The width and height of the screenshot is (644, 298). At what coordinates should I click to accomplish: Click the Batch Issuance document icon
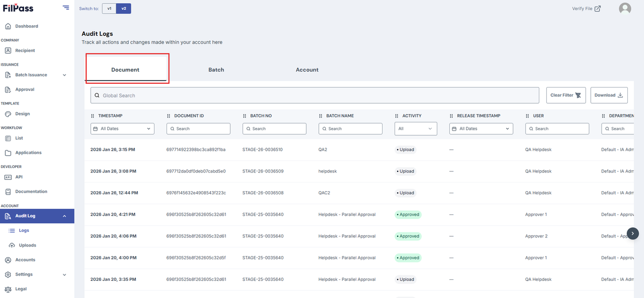pyautogui.click(x=8, y=75)
